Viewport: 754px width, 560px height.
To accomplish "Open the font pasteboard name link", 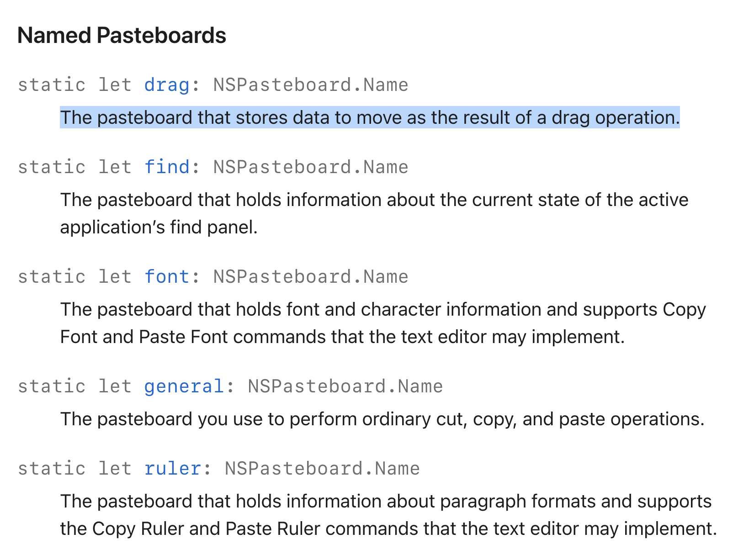I will tap(167, 277).
